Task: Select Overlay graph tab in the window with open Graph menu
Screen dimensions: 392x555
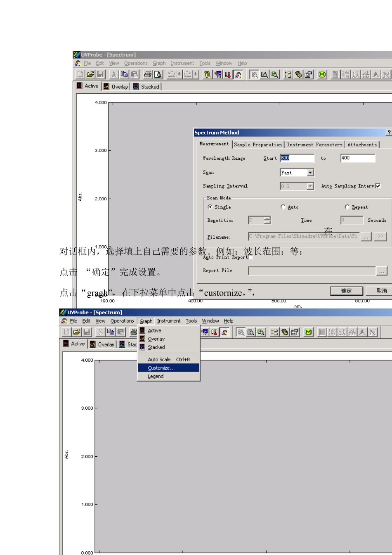Action: pos(102,344)
